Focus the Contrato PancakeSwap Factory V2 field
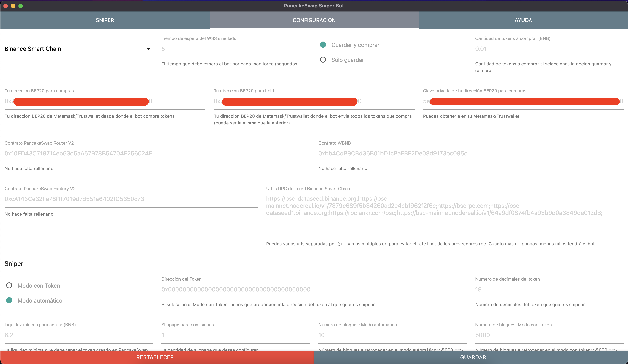This screenshot has width=628, height=364. tap(131, 199)
